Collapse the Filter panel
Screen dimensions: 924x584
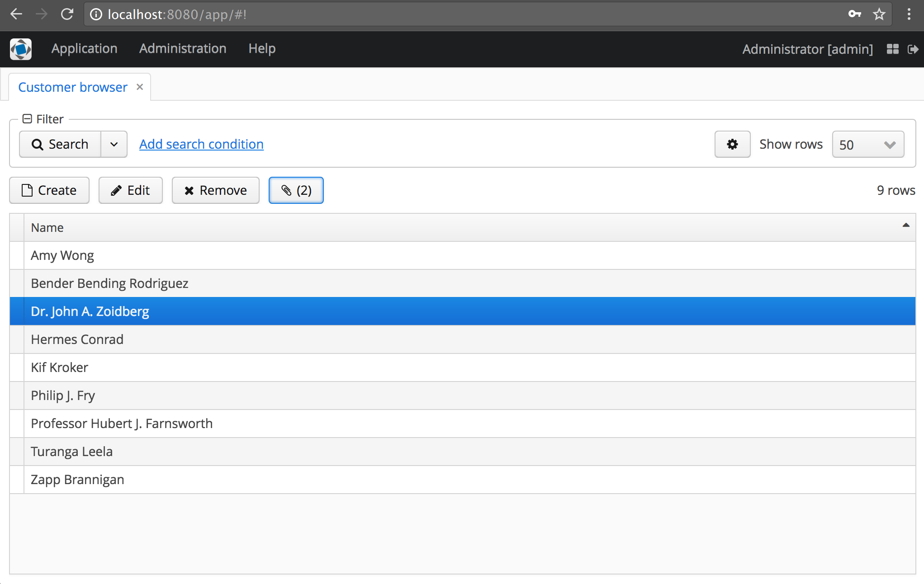(x=27, y=119)
